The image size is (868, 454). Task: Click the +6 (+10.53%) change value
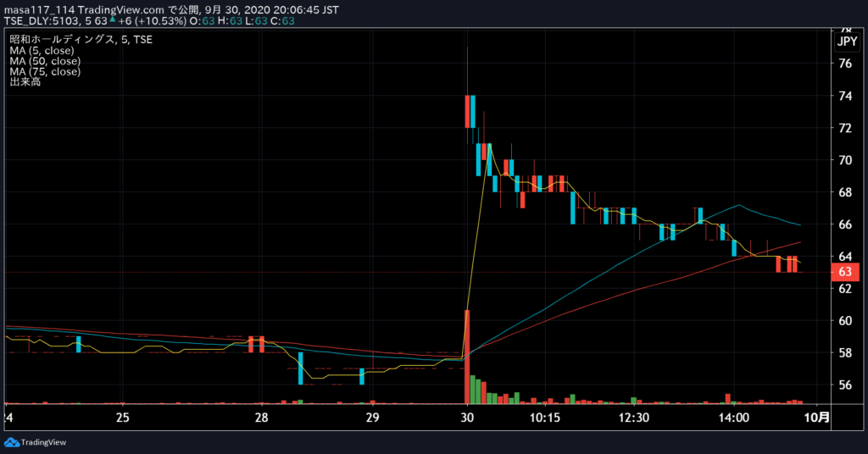(153, 21)
